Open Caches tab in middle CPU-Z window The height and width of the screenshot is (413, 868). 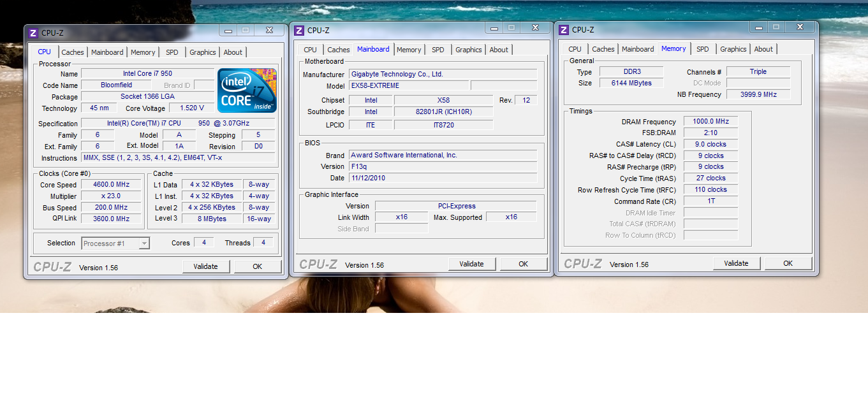(339, 50)
